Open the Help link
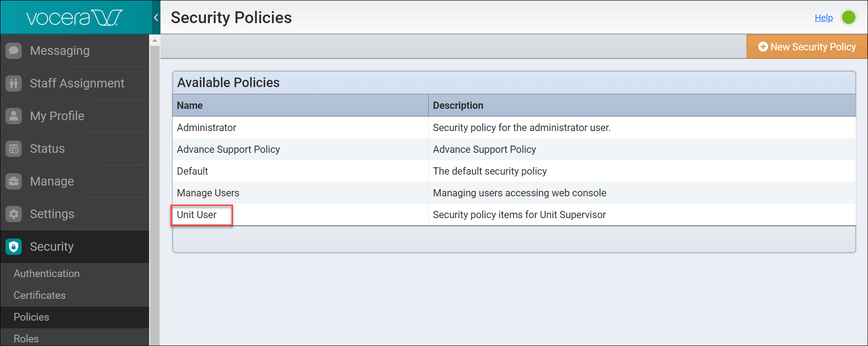This screenshot has height=346, width=868. [x=824, y=17]
